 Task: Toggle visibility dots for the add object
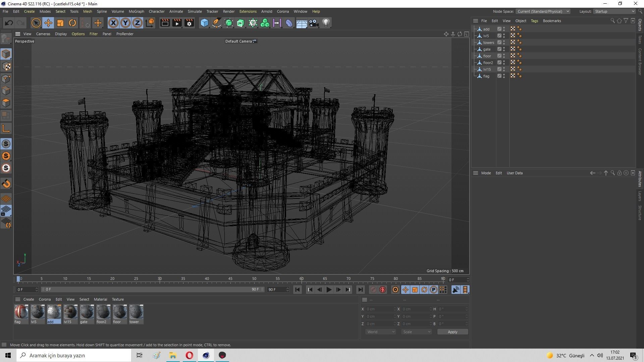(x=504, y=29)
